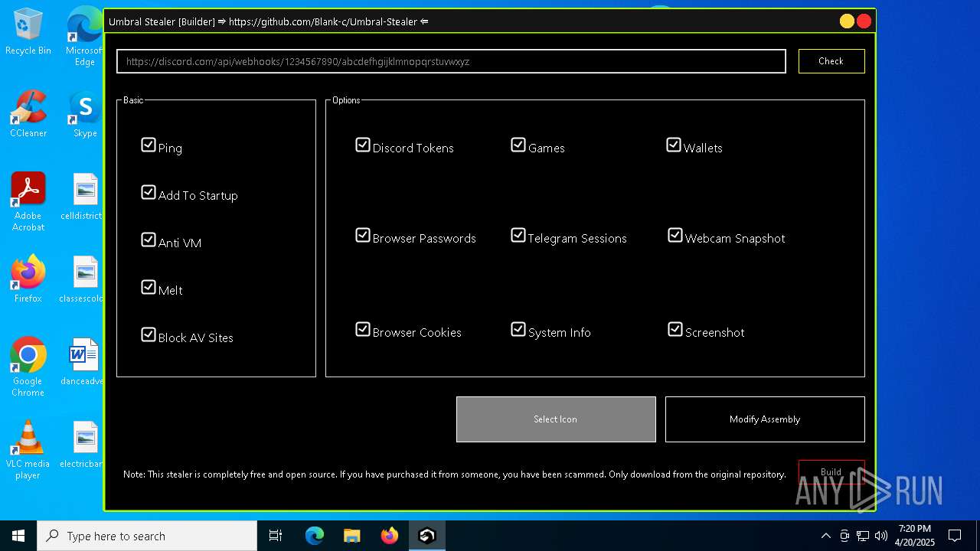Show hidden system tray icons
Screen dimensions: 980x551
click(x=825, y=536)
